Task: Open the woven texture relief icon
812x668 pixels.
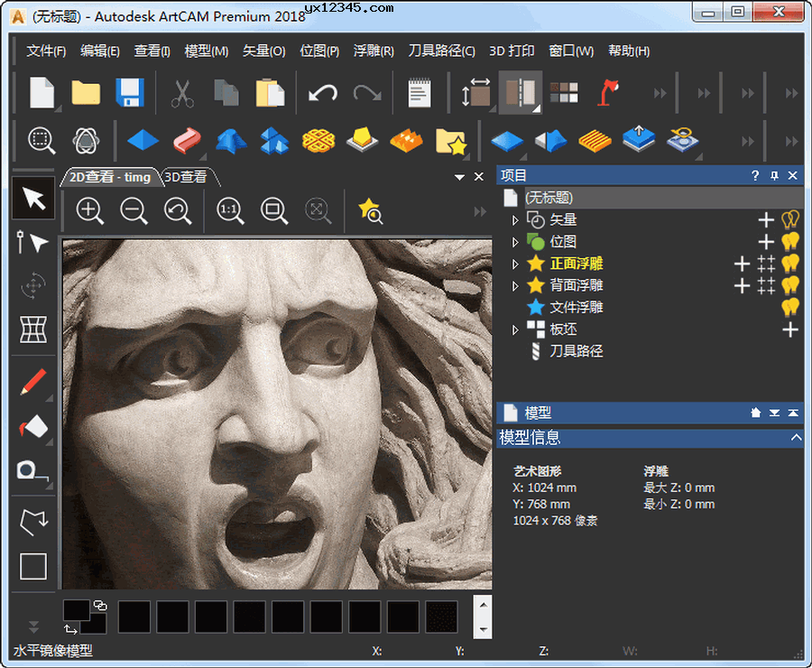Action: point(318,141)
